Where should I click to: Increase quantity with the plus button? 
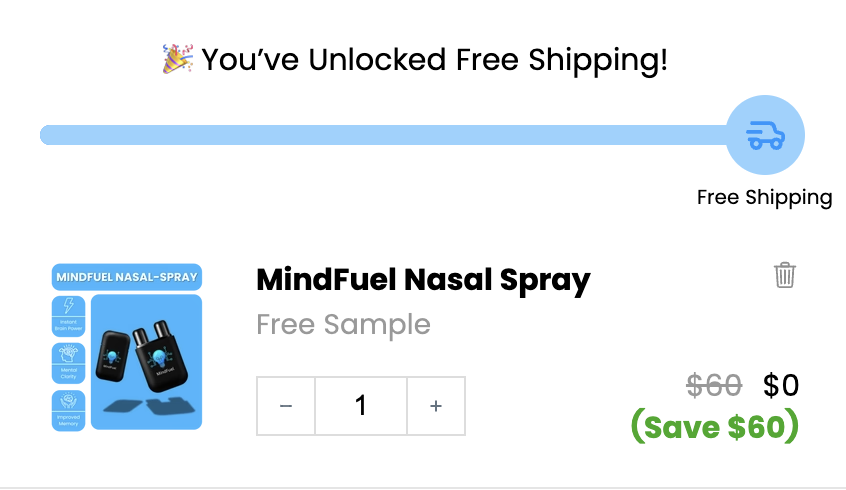pos(436,406)
